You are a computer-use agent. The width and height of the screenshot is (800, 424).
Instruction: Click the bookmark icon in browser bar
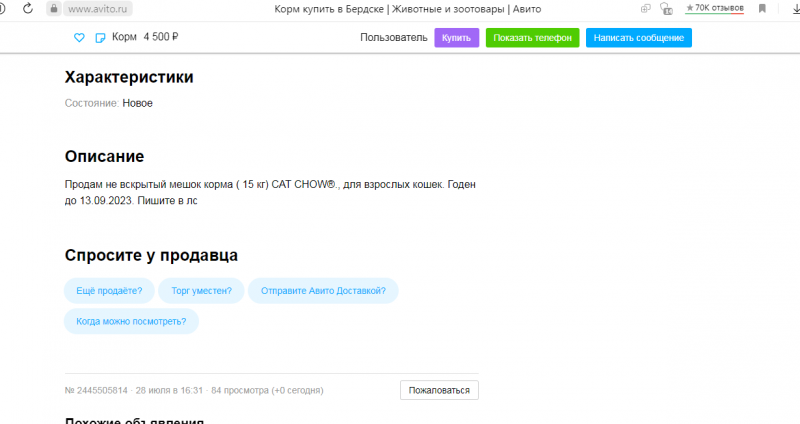pos(763,9)
